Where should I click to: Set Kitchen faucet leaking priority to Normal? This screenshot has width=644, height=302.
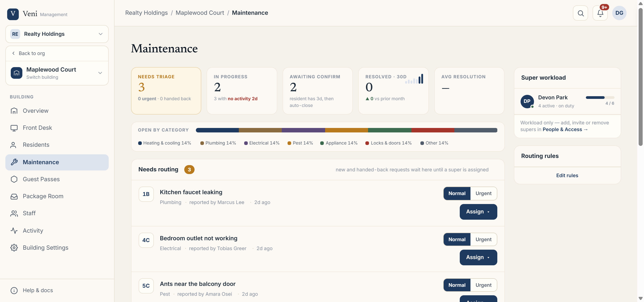click(x=457, y=193)
